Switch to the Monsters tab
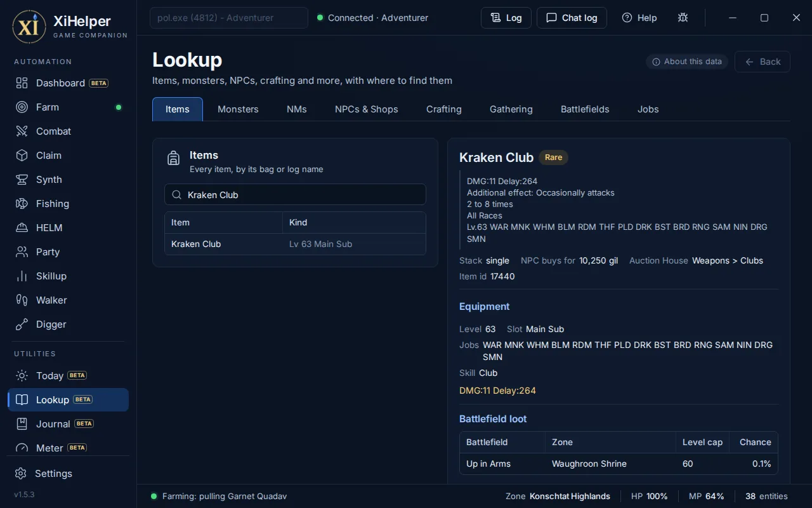812x508 pixels. pyautogui.click(x=238, y=109)
